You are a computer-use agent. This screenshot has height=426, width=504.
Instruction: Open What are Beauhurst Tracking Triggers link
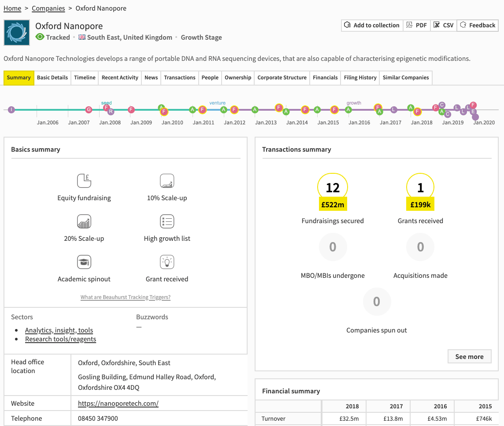126,297
